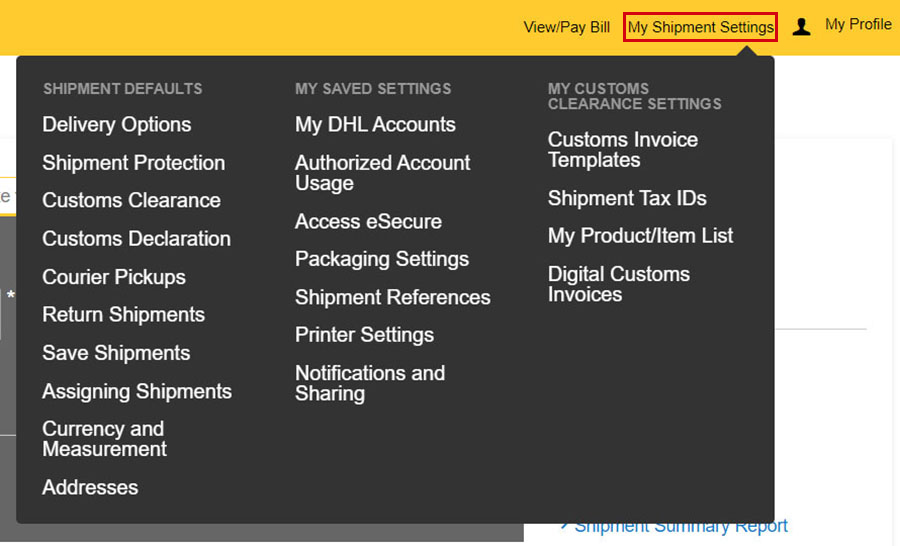This screenshot has width=900, height=546.
Task: Choose Customs Declaration
Action: 137,239
